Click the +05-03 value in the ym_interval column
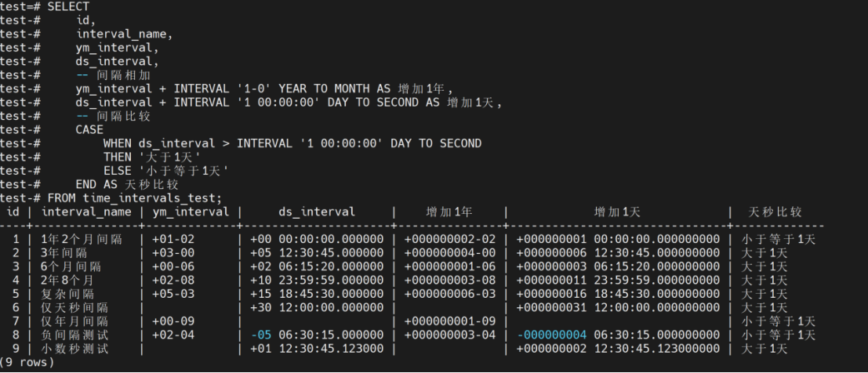The height and width of the screenshot is (373, 868). click(x=173, y=294)
